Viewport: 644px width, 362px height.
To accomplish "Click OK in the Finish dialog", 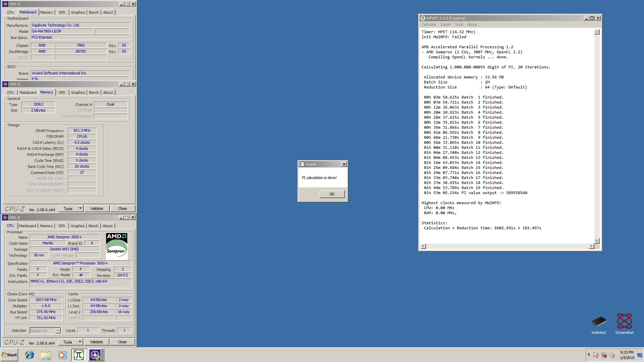I will pos(332,194).
